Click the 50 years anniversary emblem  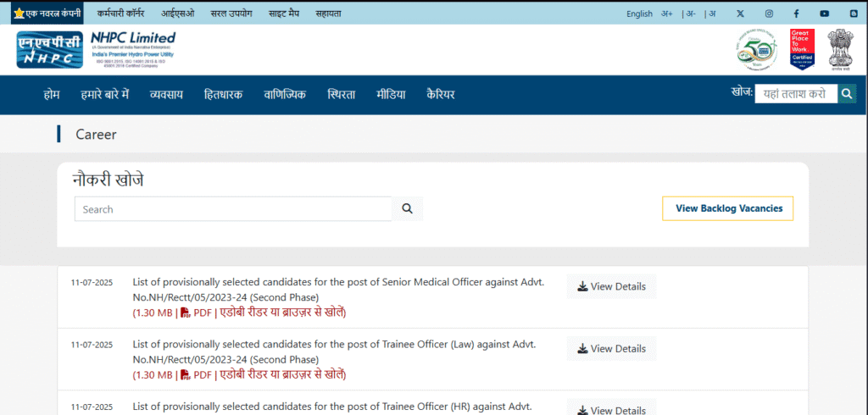pos(757,50)
